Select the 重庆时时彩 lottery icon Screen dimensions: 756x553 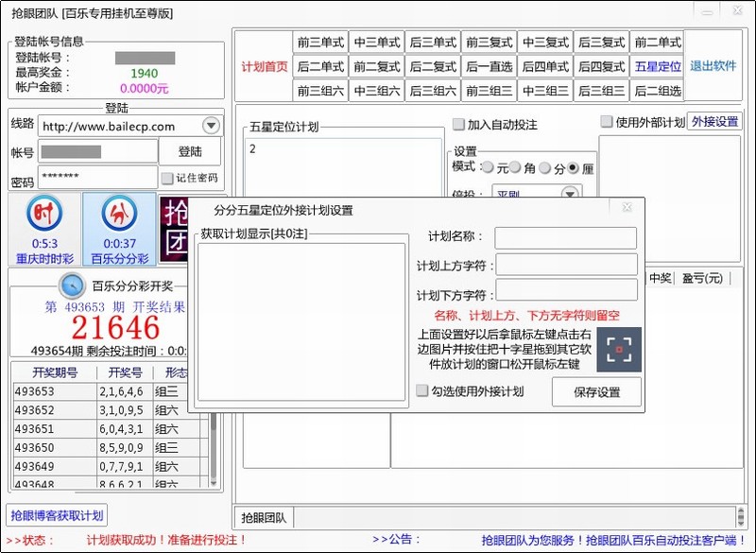43,216
